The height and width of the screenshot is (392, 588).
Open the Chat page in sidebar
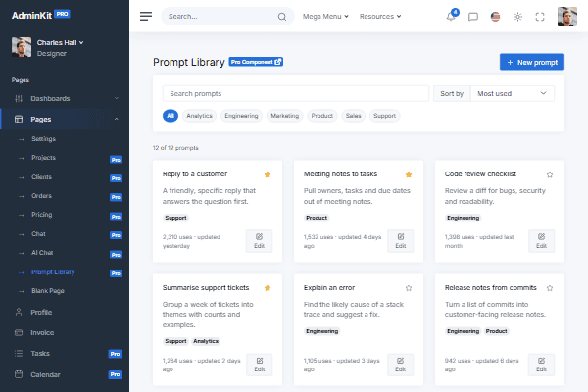(38, 234)
